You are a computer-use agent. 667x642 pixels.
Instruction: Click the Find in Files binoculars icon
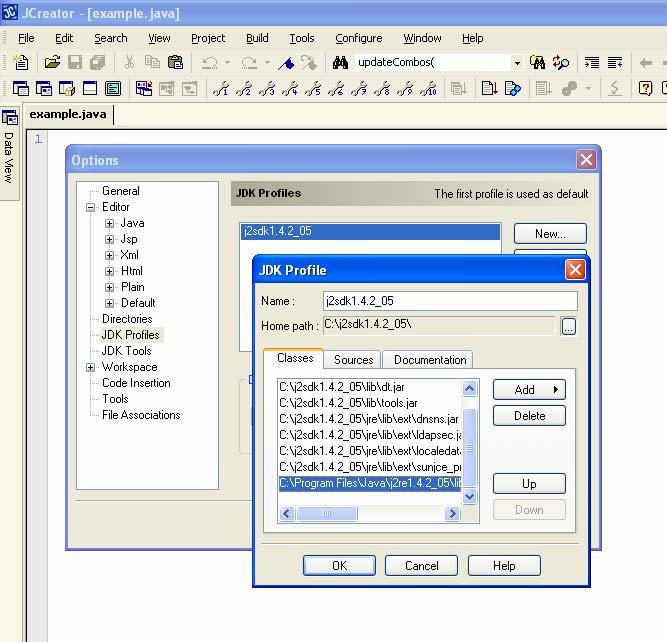point(537,63)
